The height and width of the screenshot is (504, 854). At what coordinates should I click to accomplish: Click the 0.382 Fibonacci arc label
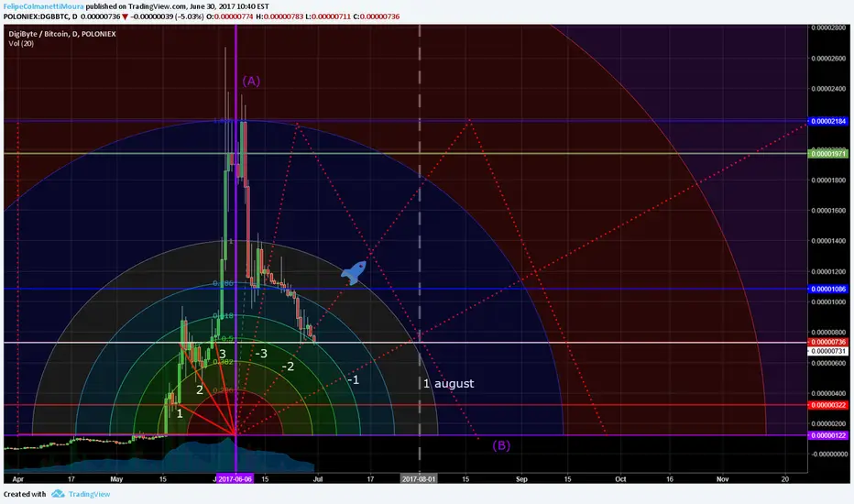pyautogui.click(x=224, y=362)
